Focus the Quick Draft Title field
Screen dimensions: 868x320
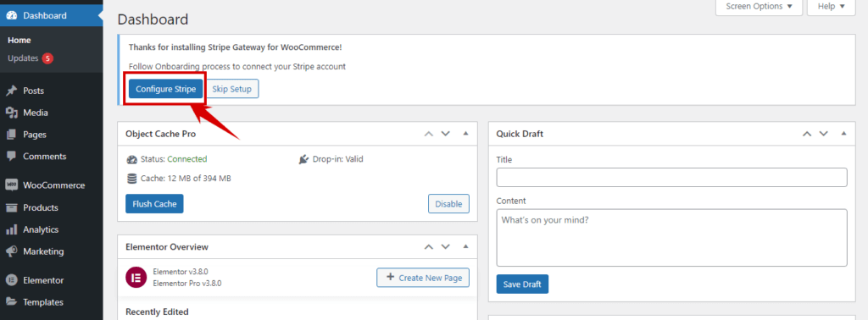pyautogui.click(x=671, y=178)
